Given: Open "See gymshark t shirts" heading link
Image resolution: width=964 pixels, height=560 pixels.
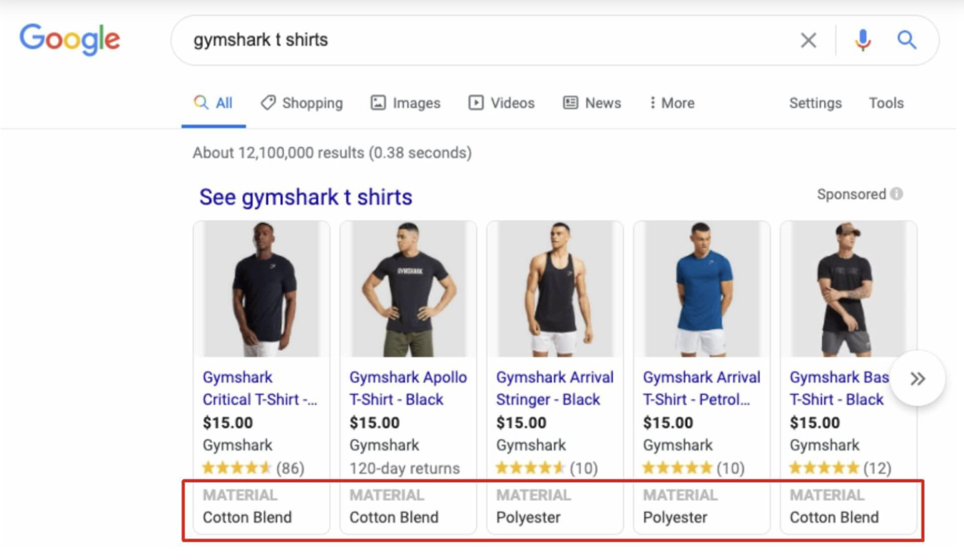Looking at the screenshot, I should 305,197.
